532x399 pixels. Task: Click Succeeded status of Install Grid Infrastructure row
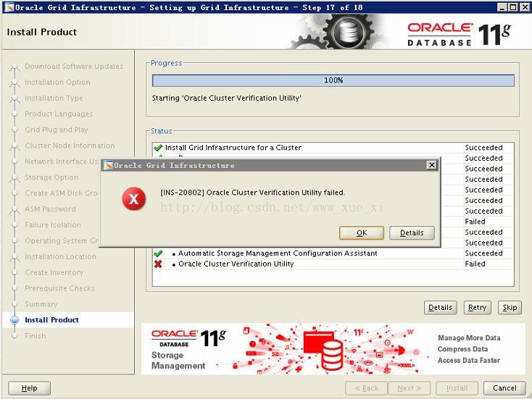click(x=483, y=148)
